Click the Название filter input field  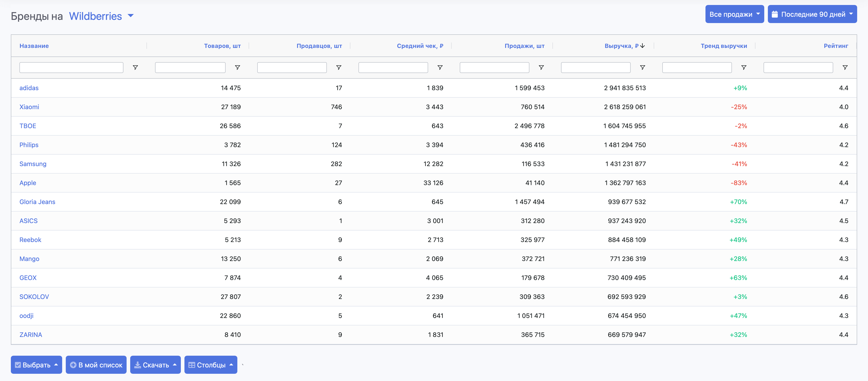[x=71, y=67]
